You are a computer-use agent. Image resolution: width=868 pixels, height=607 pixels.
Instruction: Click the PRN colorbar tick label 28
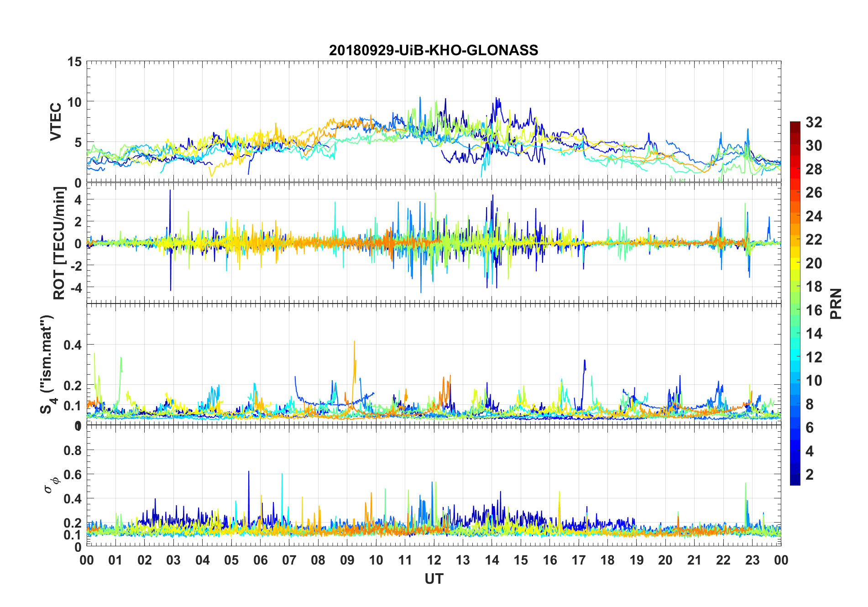click(814, 169)
